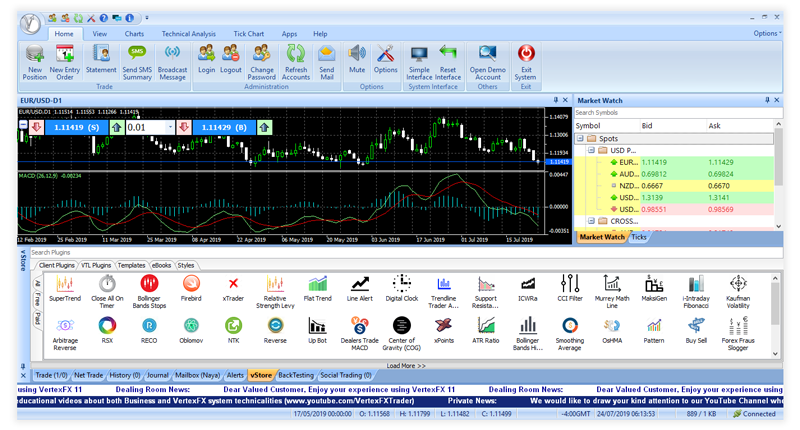Create a New Entry Order
800x430 pixels.
65,62
